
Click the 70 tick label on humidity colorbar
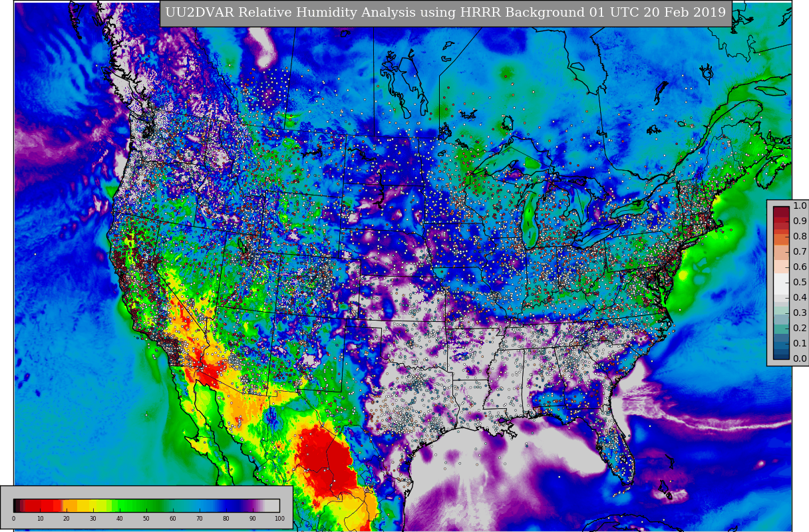[200, 519]
